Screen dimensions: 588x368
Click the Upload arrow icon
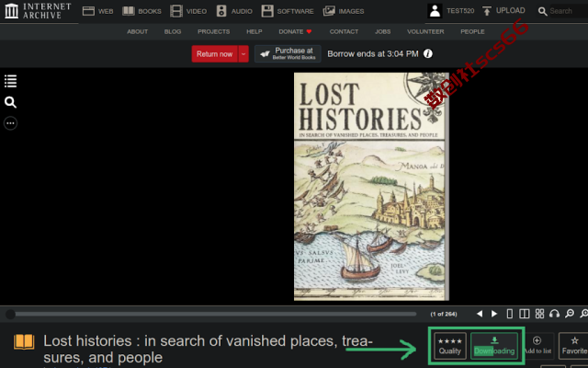(x=487, y=11)
